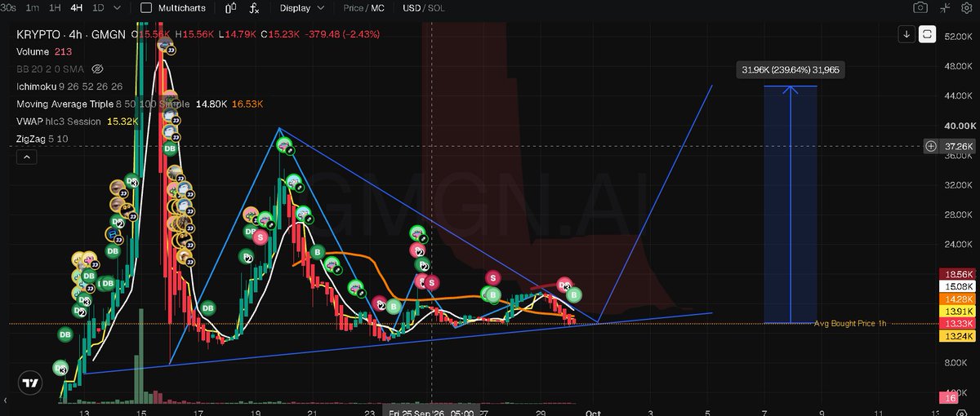Click the 52.00K price axis label

tap(959, 38)
